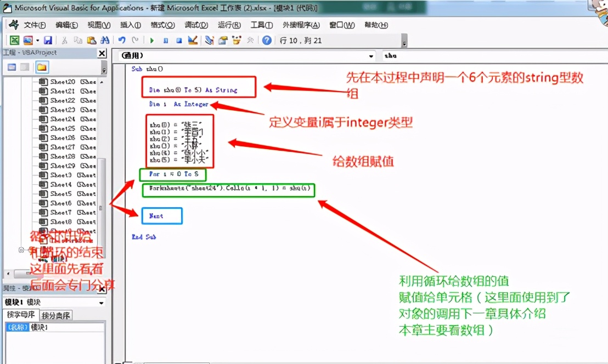Image resolution: width=608 pixels, height=364 pixels.
Task: Open the Object Browser toolbar icon
Action: tap(237, 40)
